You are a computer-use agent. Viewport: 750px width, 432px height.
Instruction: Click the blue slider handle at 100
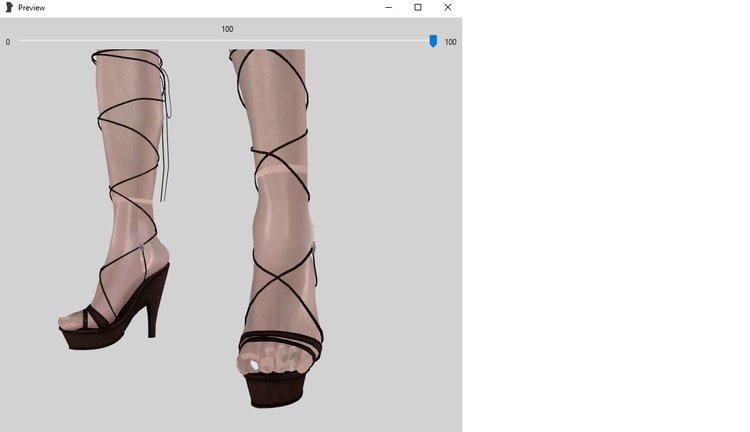tap(433, 41)
